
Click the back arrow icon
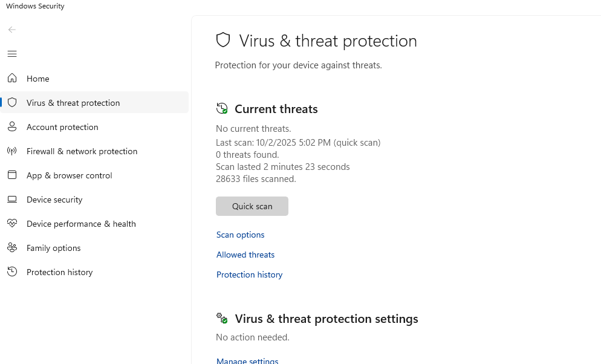click(12, 30)
